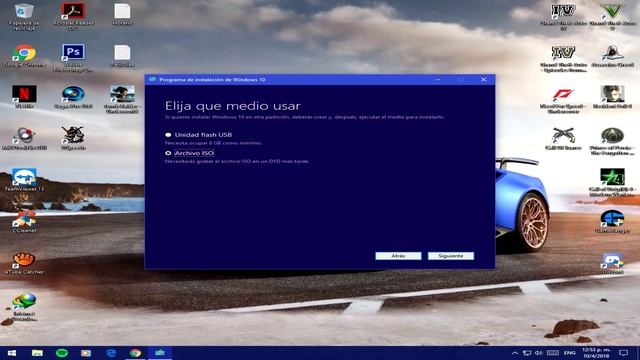Open the Need for Speed desktop shortcut
Viewport: 640px width, 360px height.
pos(563,100)
